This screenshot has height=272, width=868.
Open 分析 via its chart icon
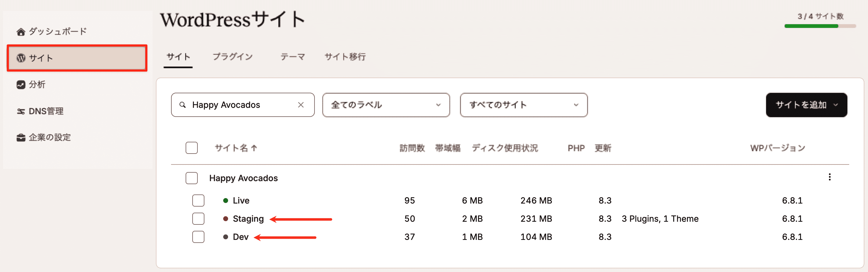[20, 85]
